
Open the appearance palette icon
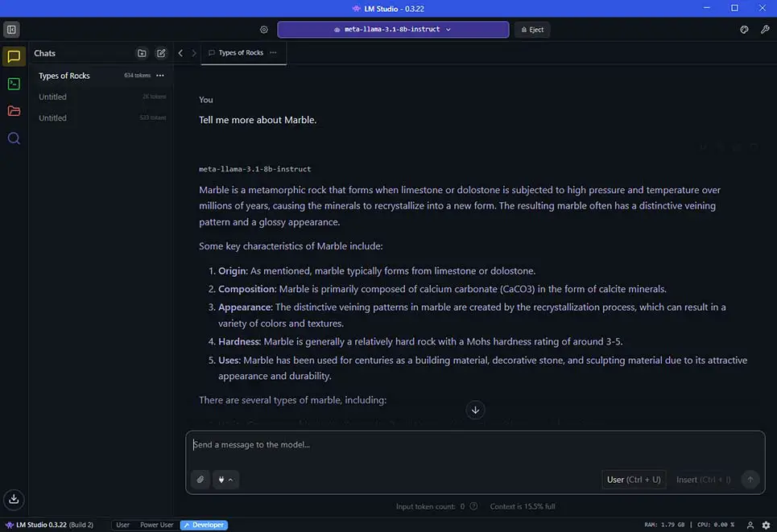(x=744, y=30)
